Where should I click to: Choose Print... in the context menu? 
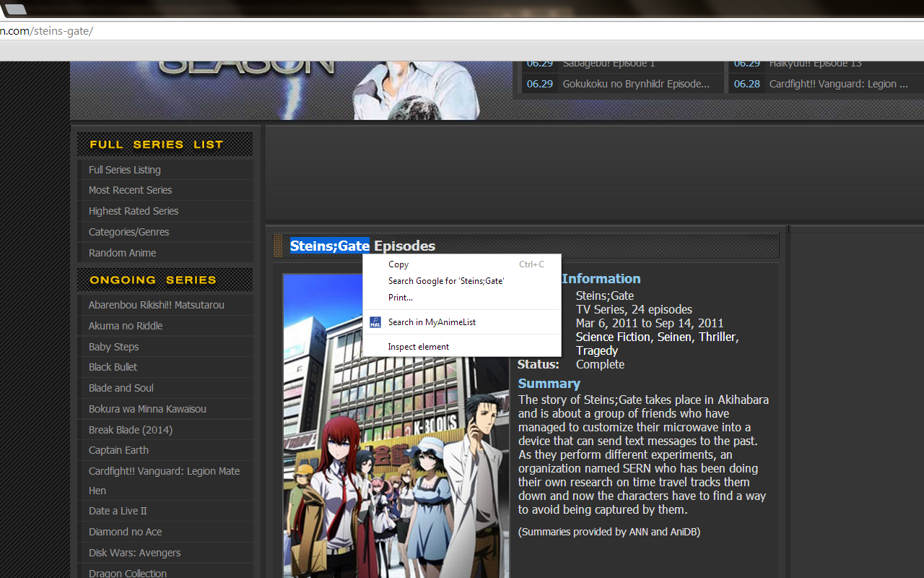462,298
